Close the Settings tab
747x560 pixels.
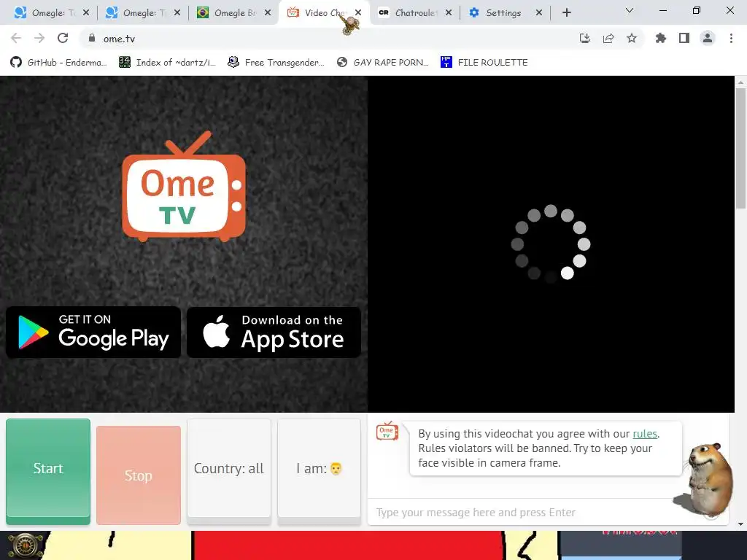click(x=539, y=13)
